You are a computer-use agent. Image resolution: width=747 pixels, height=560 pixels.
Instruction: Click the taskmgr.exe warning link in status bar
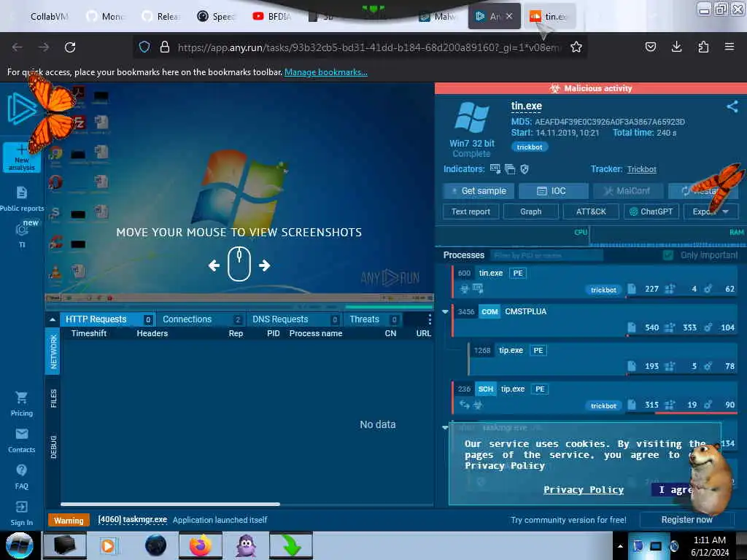133,519
